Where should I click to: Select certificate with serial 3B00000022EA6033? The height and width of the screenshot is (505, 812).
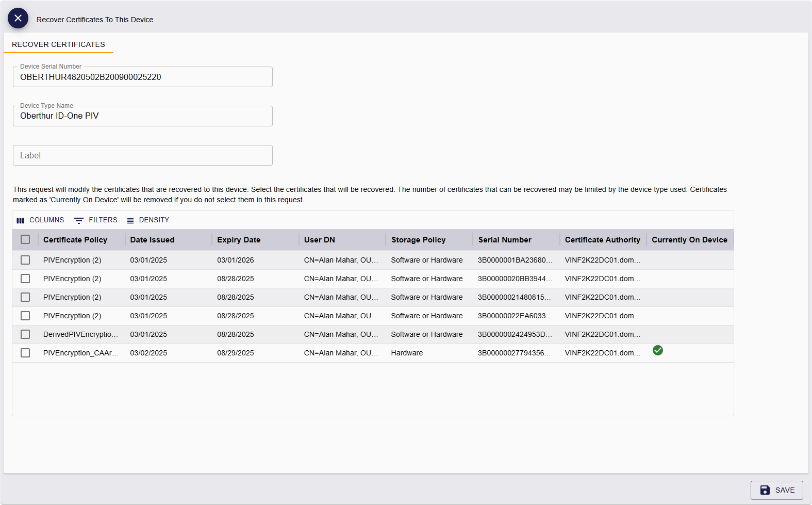pyautogui.click(x=25, y=316)
